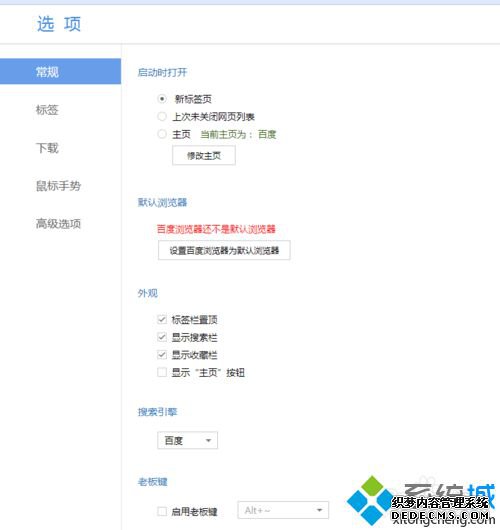Click 设置百度浏览器为默认浏览器 button
The width and height of the screenshot is (500, 530).
[x=224, y=250]
